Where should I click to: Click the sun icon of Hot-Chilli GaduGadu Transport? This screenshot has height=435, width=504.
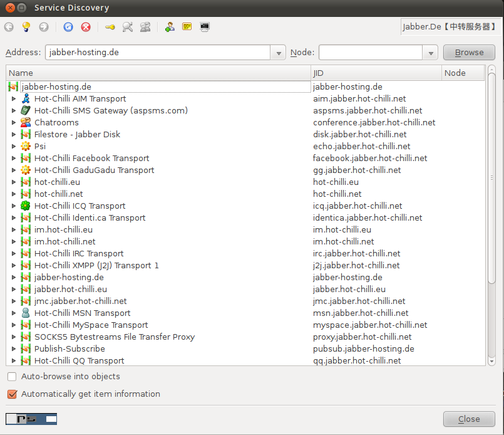tap(26, 170)
